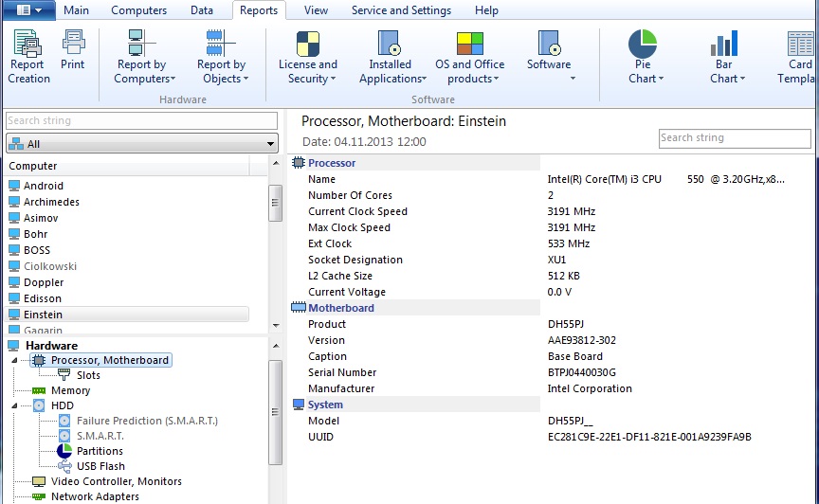Image resolution: width=819 pixels, height=504 pixels.
Task: Collapse the HDD tree node
Action: click(x=15, y=405)
